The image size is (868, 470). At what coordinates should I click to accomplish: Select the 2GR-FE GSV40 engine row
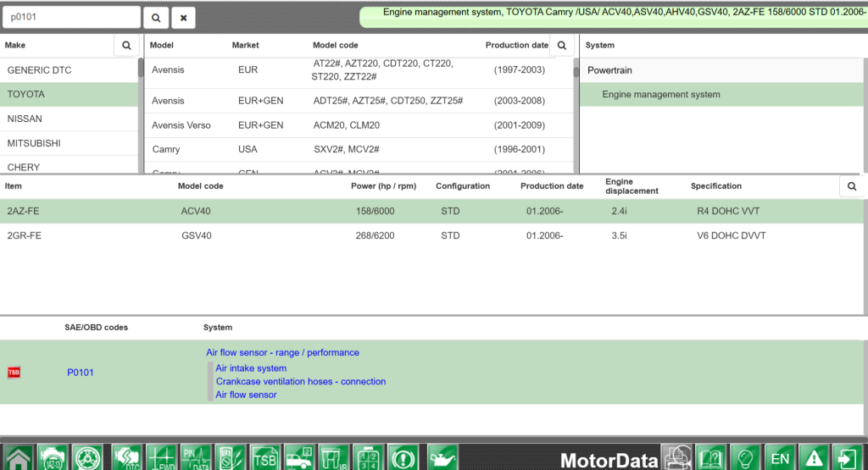pos(431,235)
